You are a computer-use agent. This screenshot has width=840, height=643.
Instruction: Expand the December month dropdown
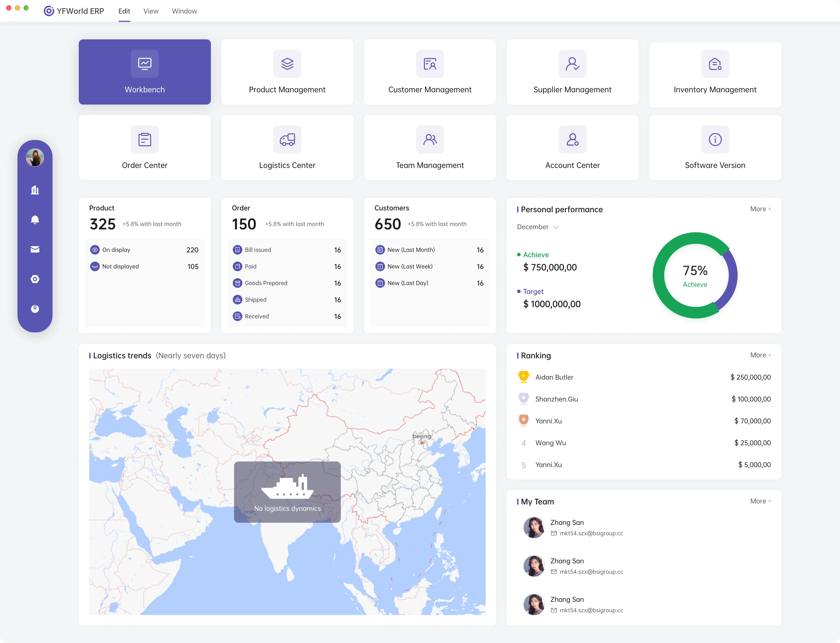point(537,227)
